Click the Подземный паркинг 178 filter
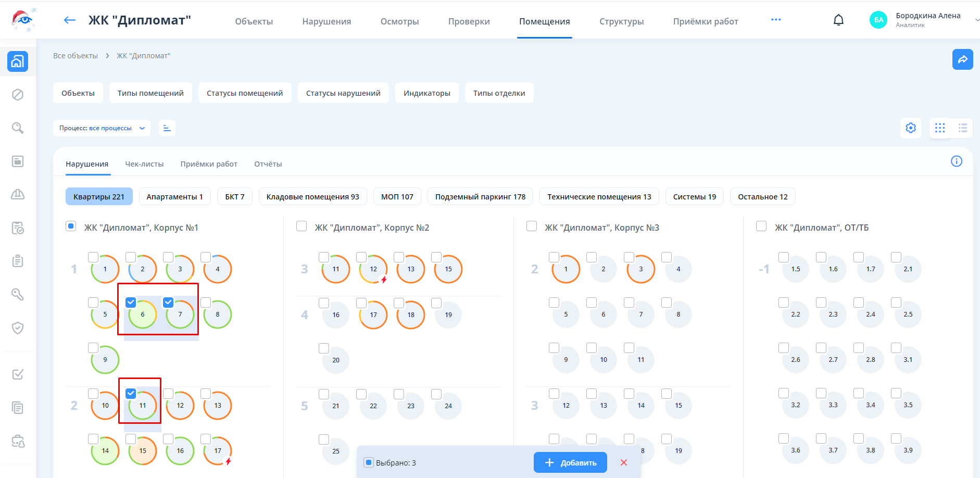The height and width of the screenshot is (478, 980). pos(480,197)
